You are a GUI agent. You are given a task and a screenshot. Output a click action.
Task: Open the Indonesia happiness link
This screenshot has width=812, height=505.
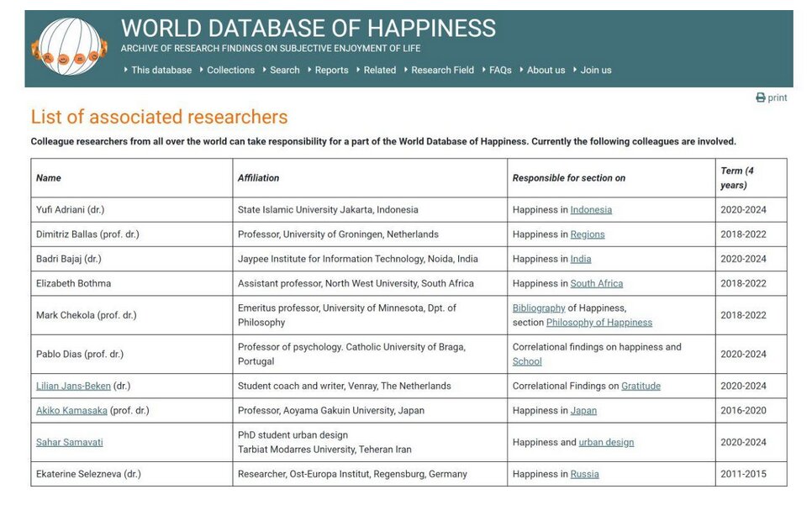pos(591,209)
